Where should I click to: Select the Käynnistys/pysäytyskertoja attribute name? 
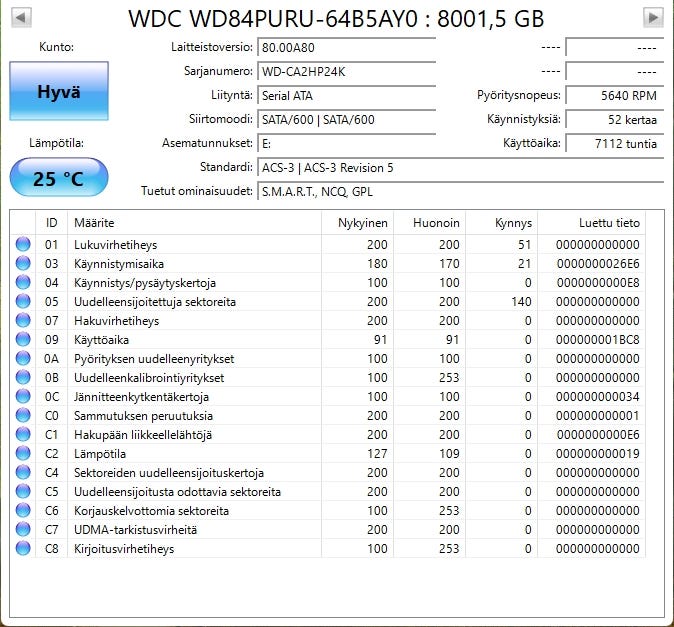(145, 283)
